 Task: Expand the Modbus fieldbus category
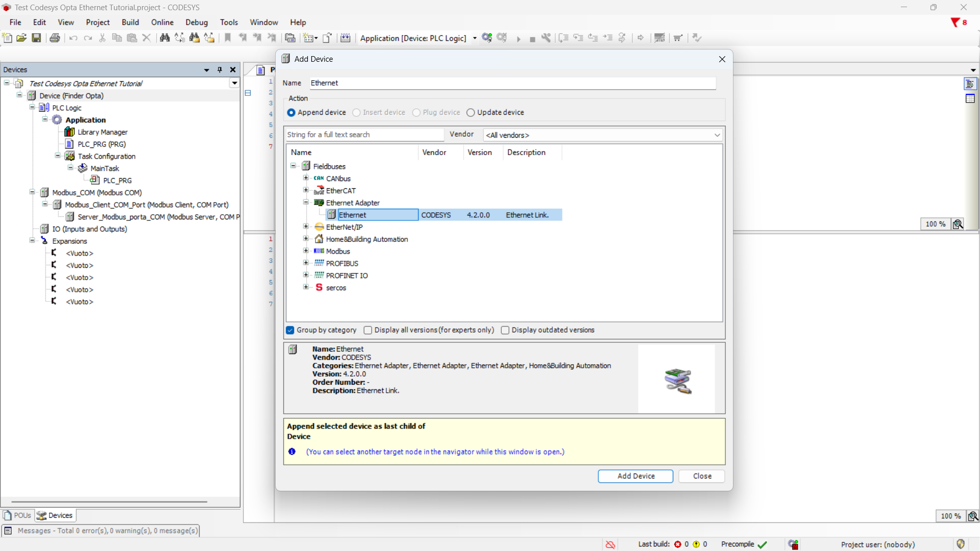[x=306, y=251]
